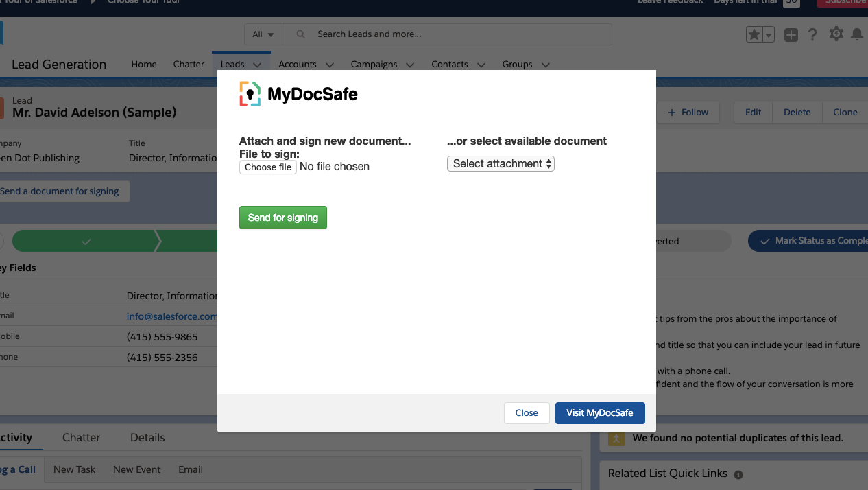Screen dimensions: 868x490
Task: Expand the Campaigns tab chevron
Action: [410, 65]
